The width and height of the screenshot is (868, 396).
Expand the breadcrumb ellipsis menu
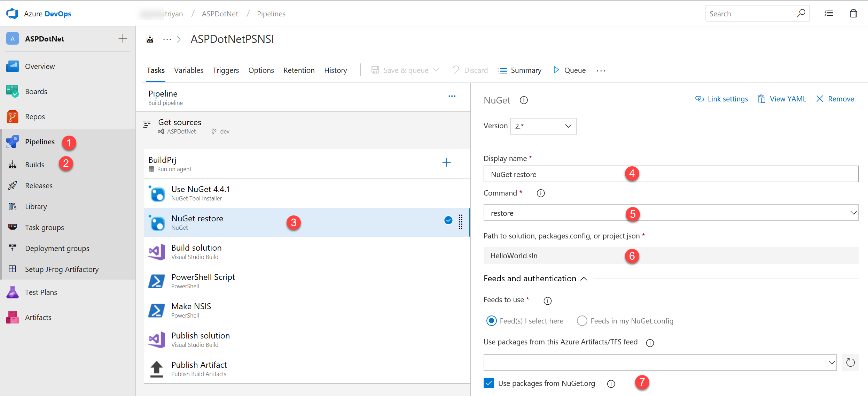pyautogui.click(x=167, y=39)
